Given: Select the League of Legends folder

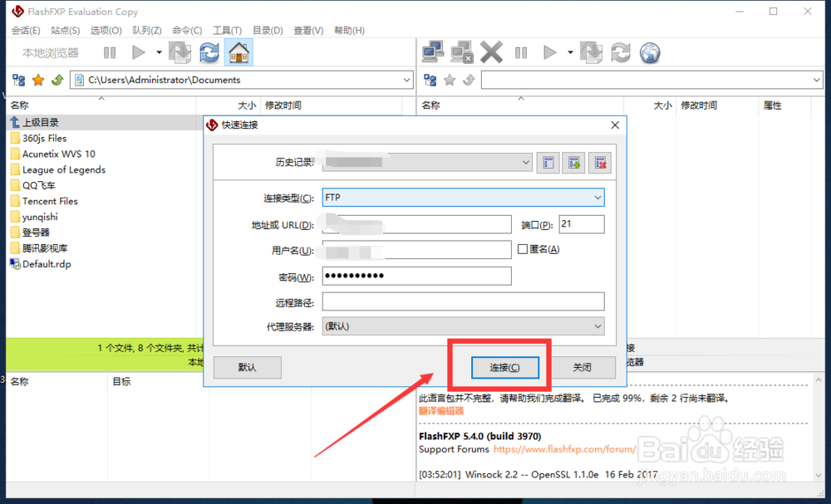Looking at the screenshot, I should point(64,170).
